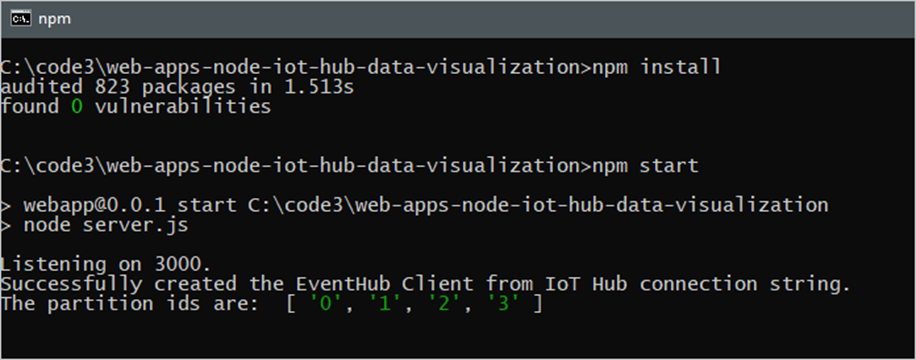Viewport: 916px width, 360px height.
Task: Click the npm start command text
Action: [x=645, y=167]
